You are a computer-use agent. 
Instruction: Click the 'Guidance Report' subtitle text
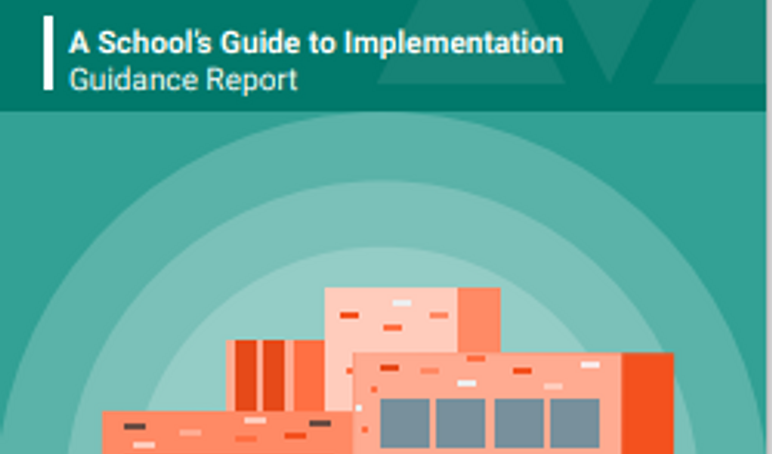183,79
